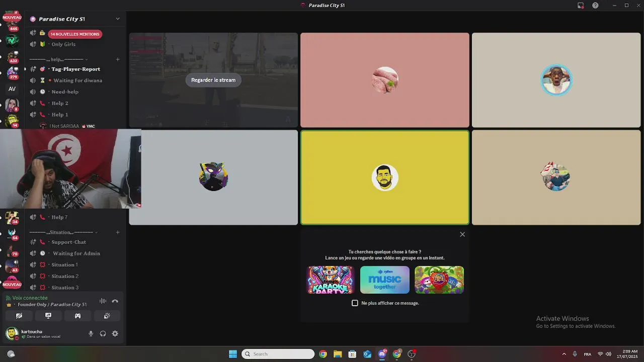This screenshot has height=362, width=644.
Task: Select the tile with blue-ringed avatar
Action: coord(556,80)
